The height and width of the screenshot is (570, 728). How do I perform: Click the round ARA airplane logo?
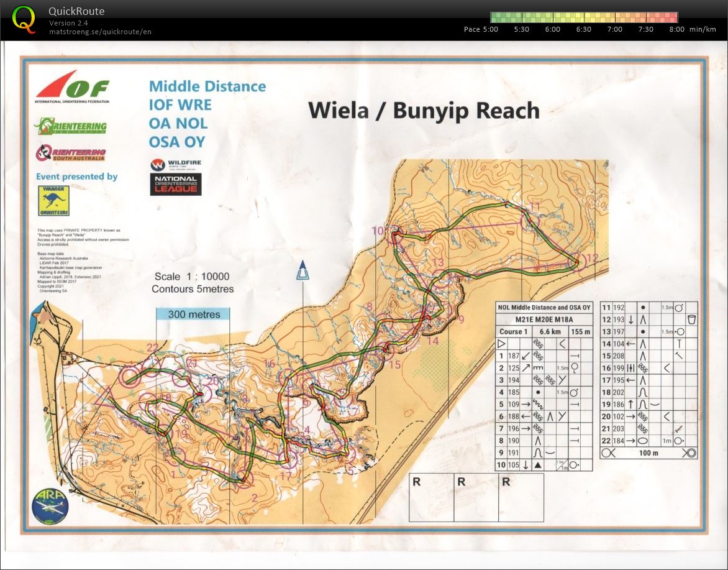[x=50, y=505]
